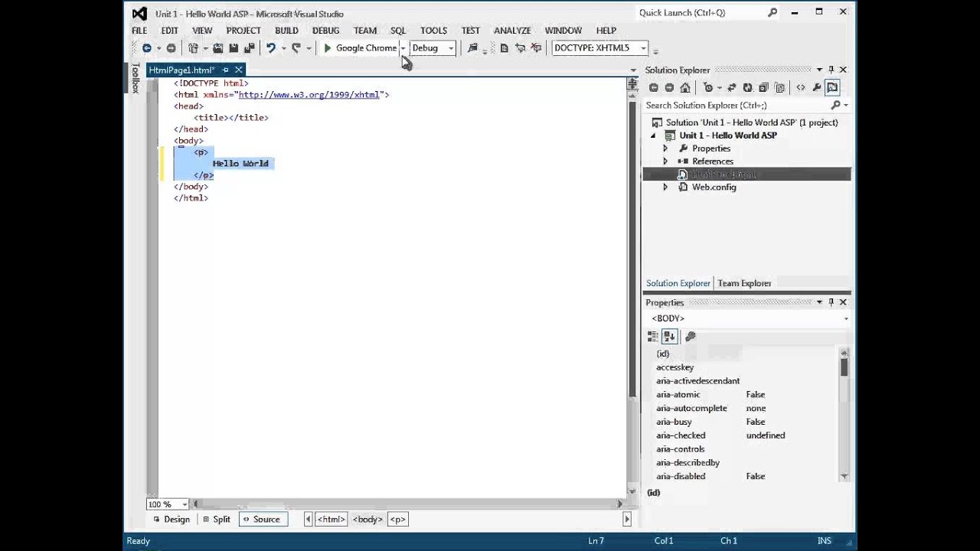980x551 pixels.
Task: Switch to the Team Explorer tab
Action: tap(744, 283)
